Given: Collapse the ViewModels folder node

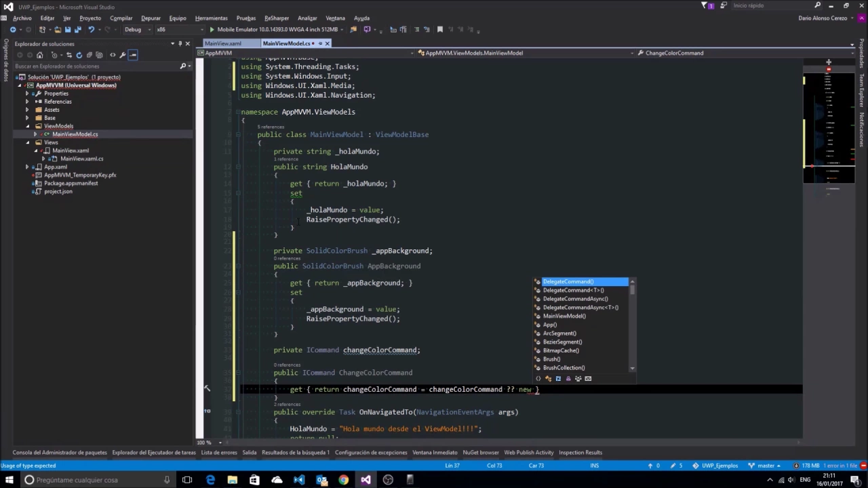Looking at the screenshot, I should click(x=28, y=126).
